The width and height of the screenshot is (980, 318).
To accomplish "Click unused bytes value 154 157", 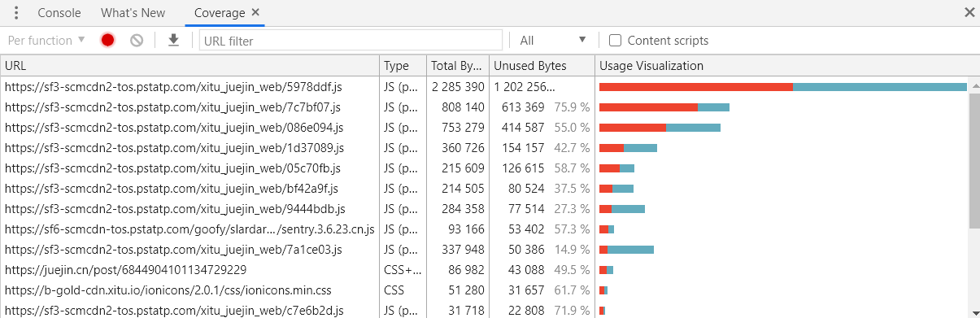I will pos(522,147).
